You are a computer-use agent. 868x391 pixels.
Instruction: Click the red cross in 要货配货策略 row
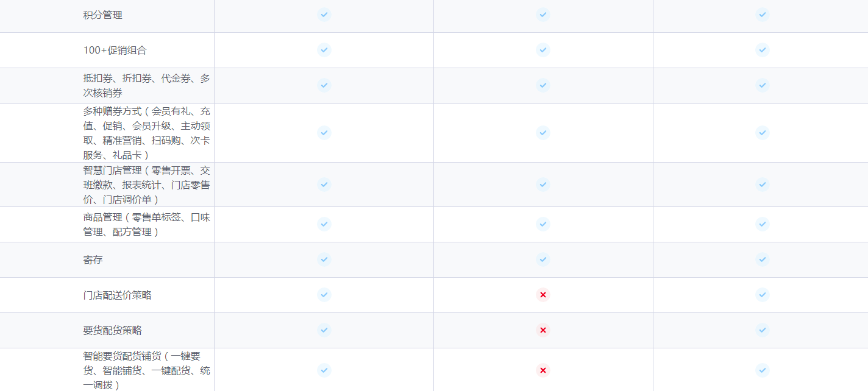pyautogui.click(x=543, y=330)
